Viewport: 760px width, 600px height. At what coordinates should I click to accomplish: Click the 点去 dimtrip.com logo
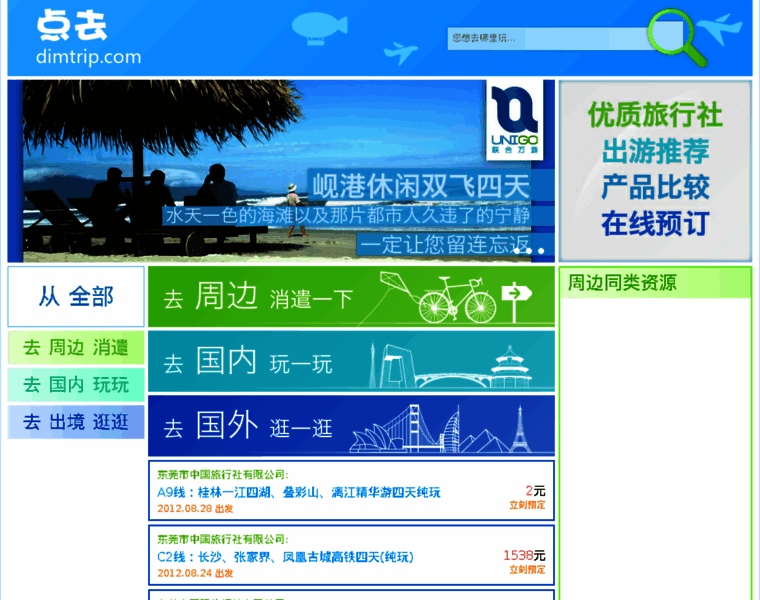click(89, 38)
